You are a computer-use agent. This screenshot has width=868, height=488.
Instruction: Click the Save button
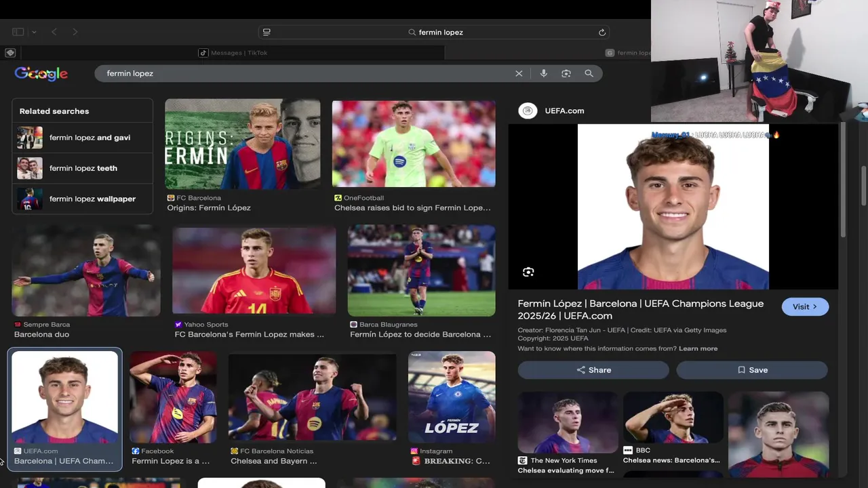(x=752, y=370)
